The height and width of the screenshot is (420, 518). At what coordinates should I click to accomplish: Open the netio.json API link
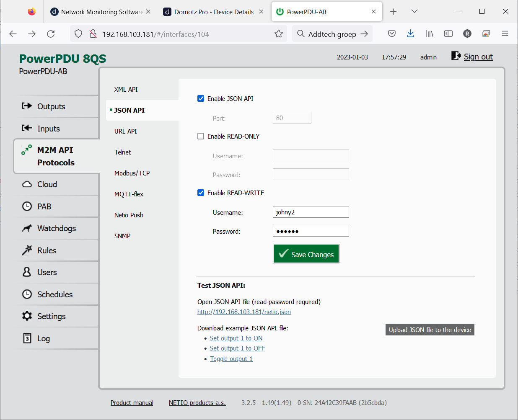point(244,312)
